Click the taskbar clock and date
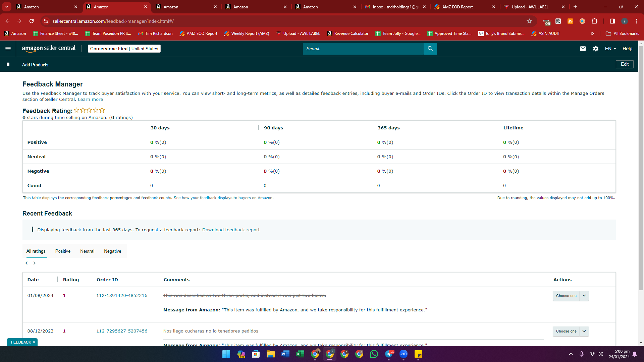The width and height of the screenshot is (644, 362). click(x=619, y=354)
